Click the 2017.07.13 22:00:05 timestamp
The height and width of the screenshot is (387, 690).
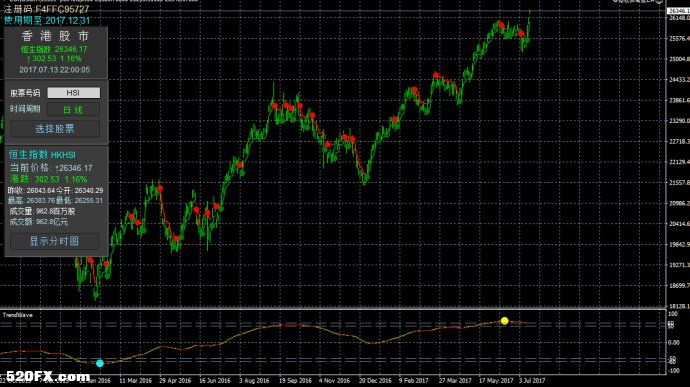click(x=55, y=70)
